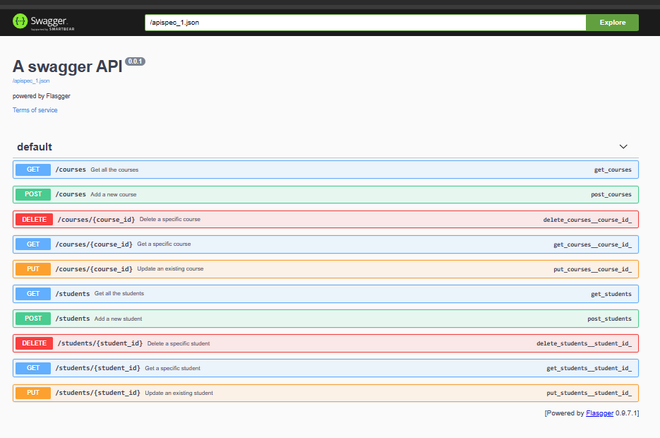The height and width of the screenshot is (438, 660).
Task: Click the post_courses operation ID
Action: point(611,195)
